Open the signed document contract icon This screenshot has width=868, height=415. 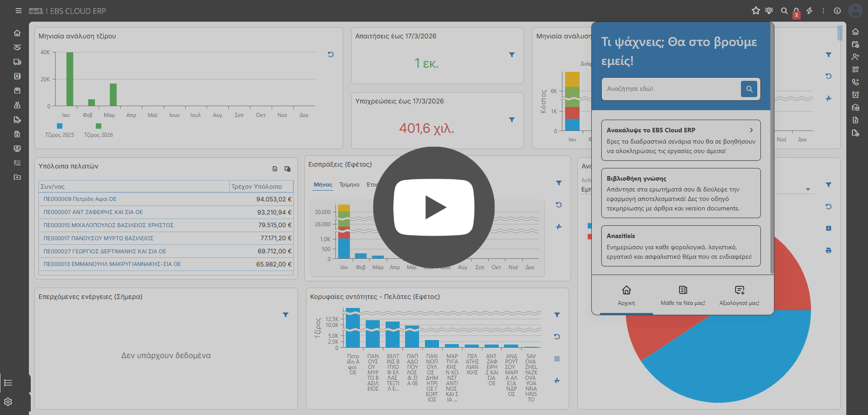pyautogui.click(x=17, y=120)
